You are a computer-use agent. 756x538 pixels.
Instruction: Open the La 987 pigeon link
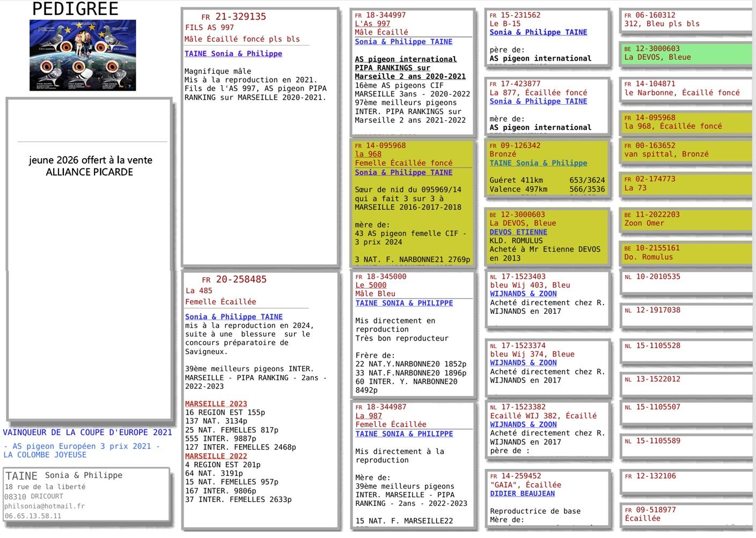click(369, 416)
